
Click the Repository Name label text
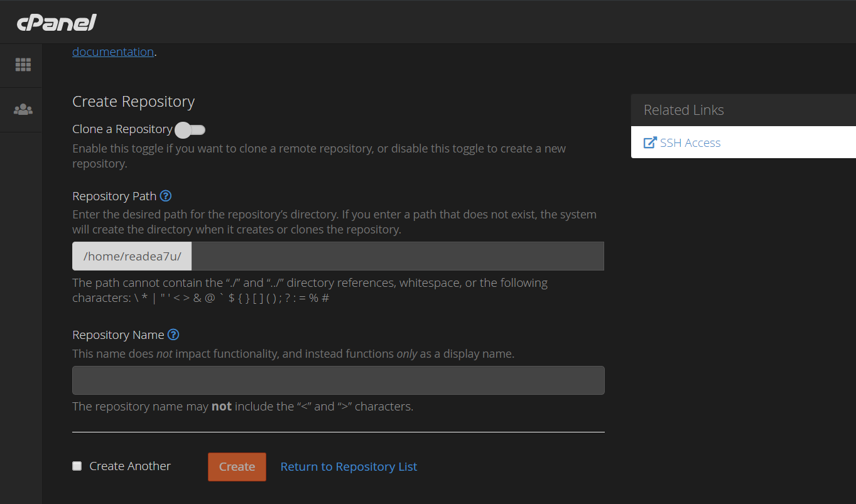coord(118,335)
